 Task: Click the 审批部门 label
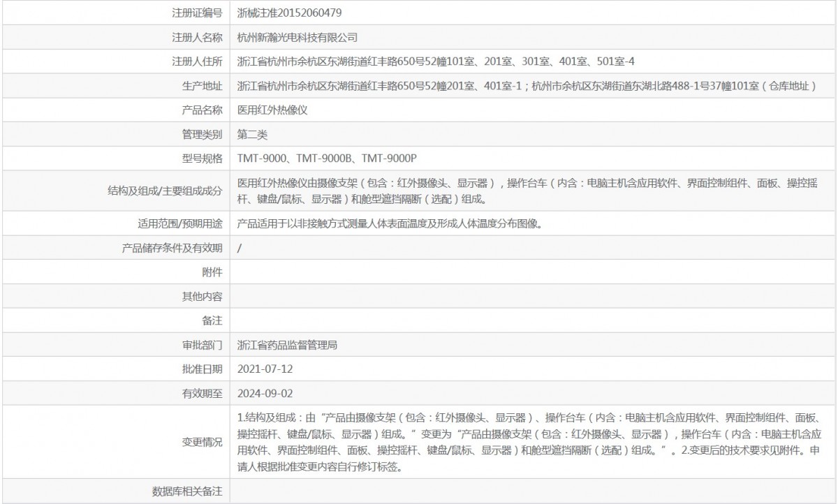(x=202, y=345)
